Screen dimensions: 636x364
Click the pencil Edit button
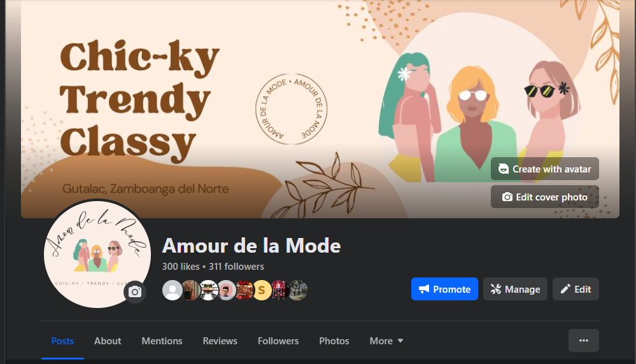pos(576,289)
